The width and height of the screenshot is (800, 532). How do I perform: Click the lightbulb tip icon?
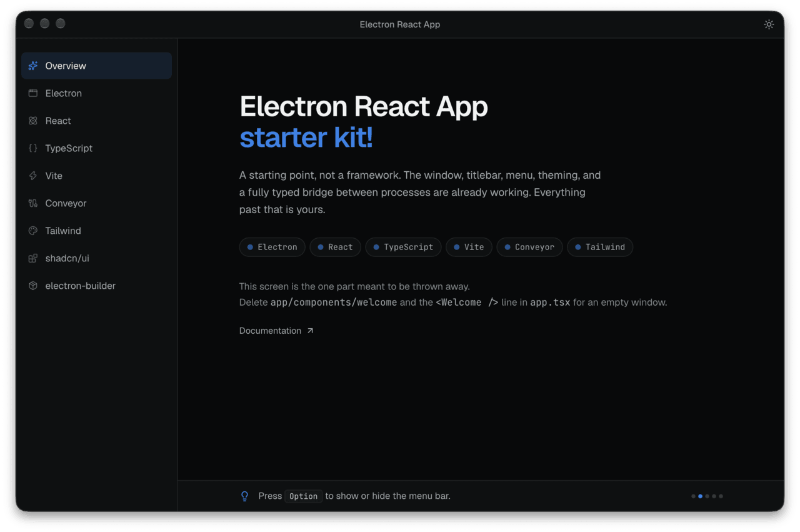pos(245,496)
